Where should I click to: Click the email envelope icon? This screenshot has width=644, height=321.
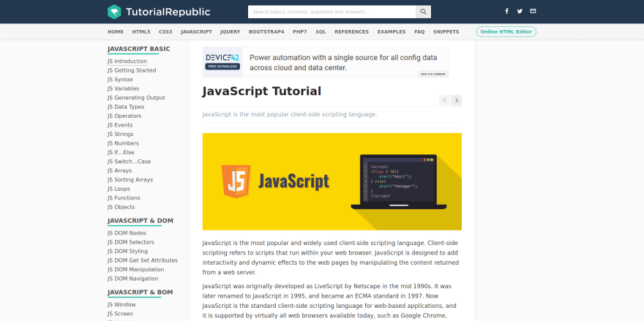click(x=533, y=11)
